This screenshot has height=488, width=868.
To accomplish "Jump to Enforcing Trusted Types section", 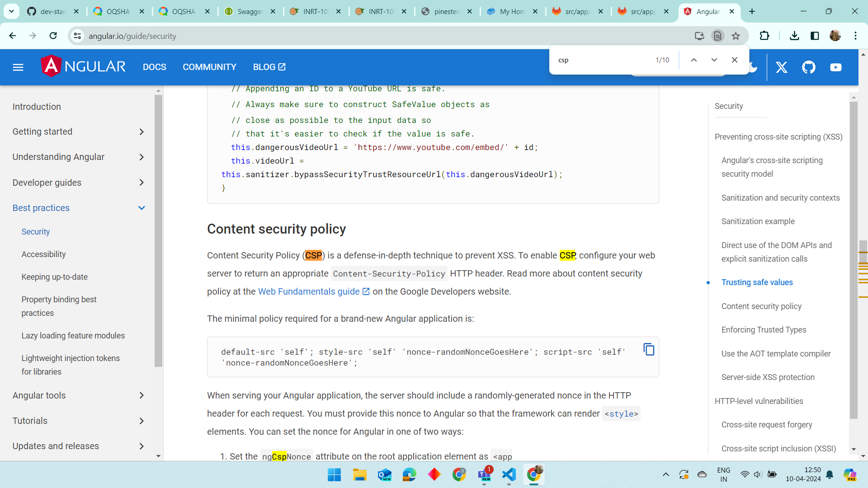I will point(764,330).
